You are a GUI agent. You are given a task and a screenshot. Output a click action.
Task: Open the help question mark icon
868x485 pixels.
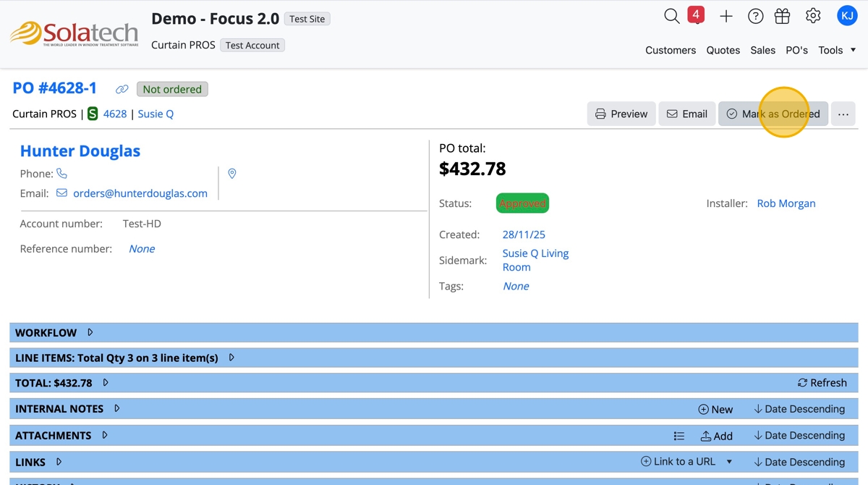click(x=756, y=16)
